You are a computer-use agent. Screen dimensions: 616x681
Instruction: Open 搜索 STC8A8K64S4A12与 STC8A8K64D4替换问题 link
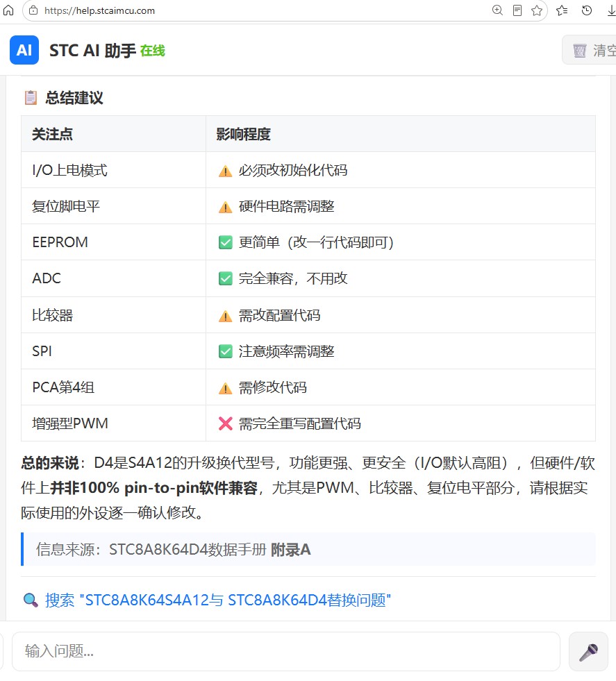[x=218, y=600]
